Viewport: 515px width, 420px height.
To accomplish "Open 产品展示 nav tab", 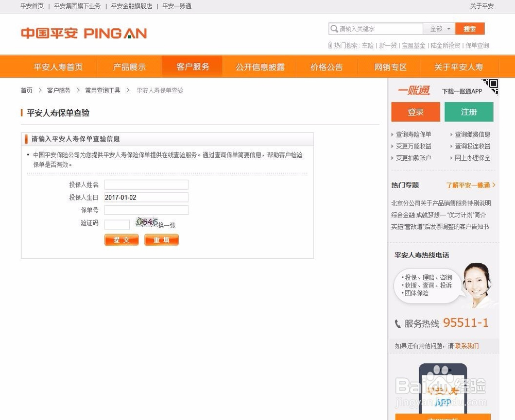I will pyautogui.click(x=129, y=67).
